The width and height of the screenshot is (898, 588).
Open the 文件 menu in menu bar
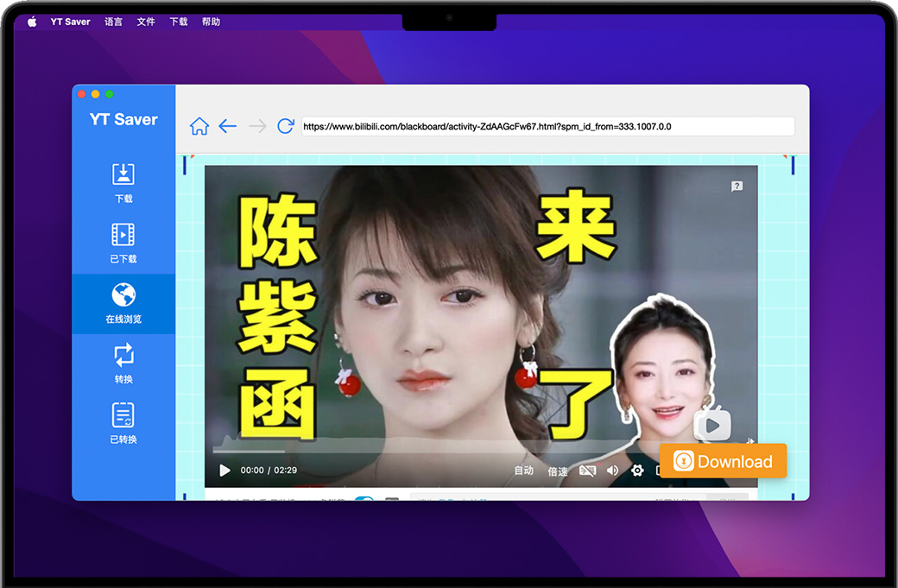[146, 22]
